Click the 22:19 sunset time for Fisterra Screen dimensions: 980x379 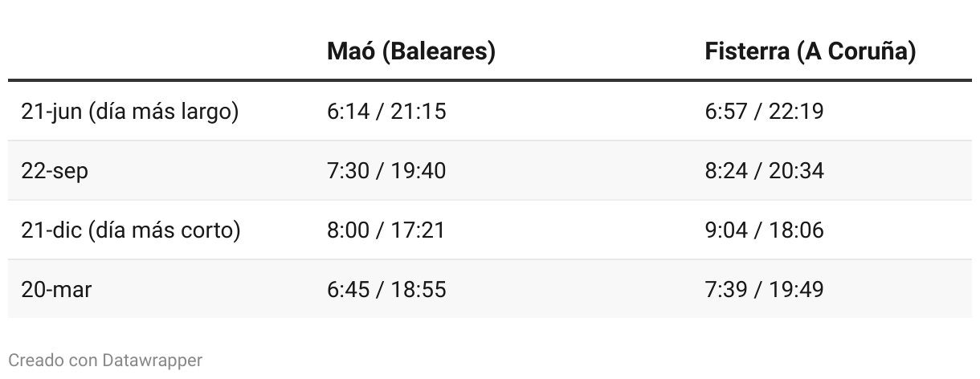[x=796, y=112]
